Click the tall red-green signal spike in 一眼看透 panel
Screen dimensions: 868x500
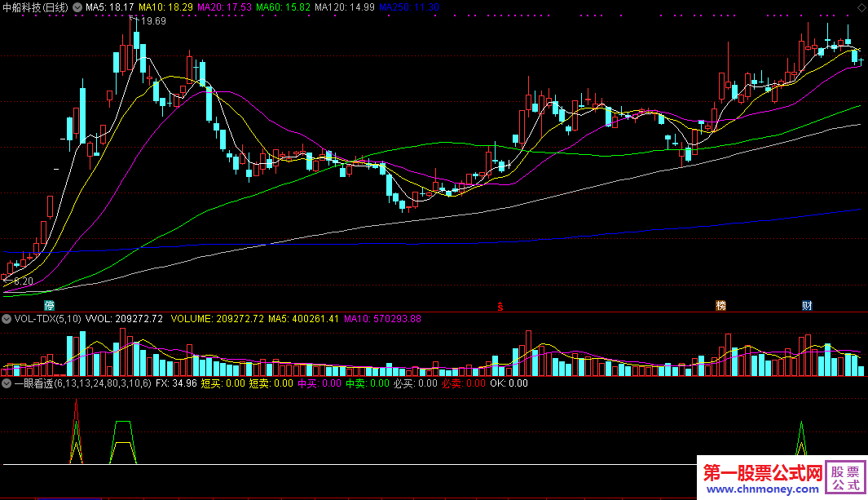coord(76,432)
